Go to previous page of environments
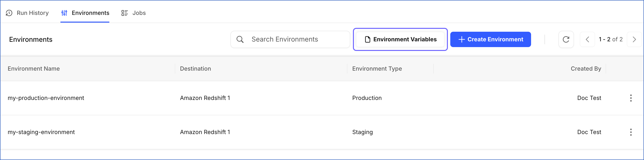The height and width of the screenshot is (160, 644). 587,39
